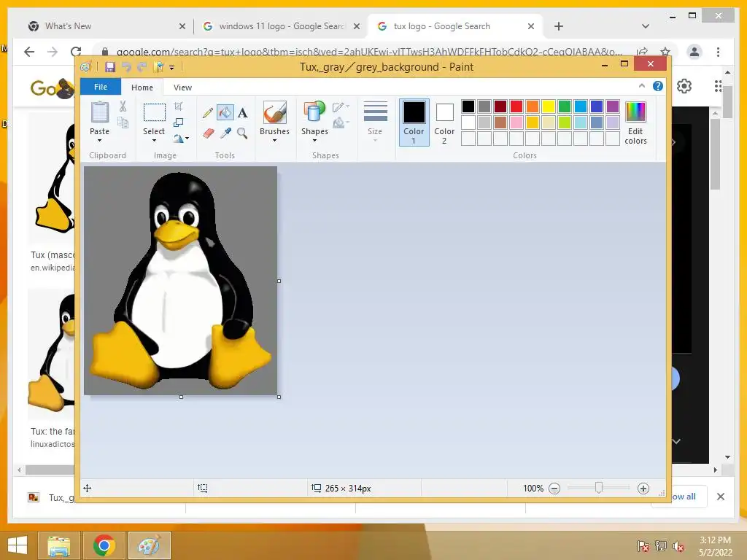Image resolution: width=747 pixels, height=560 pixels.
Task: Click the Brushes tool icon
Action: coord(274,112)
